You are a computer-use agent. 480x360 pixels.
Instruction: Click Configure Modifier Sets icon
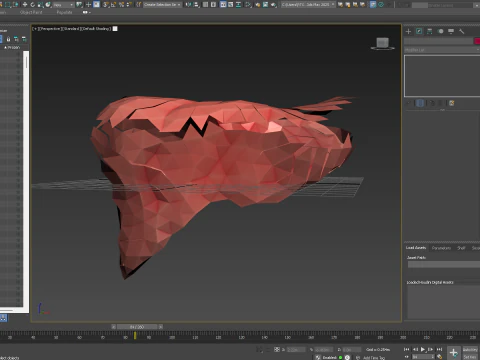[x=452, y=103]
